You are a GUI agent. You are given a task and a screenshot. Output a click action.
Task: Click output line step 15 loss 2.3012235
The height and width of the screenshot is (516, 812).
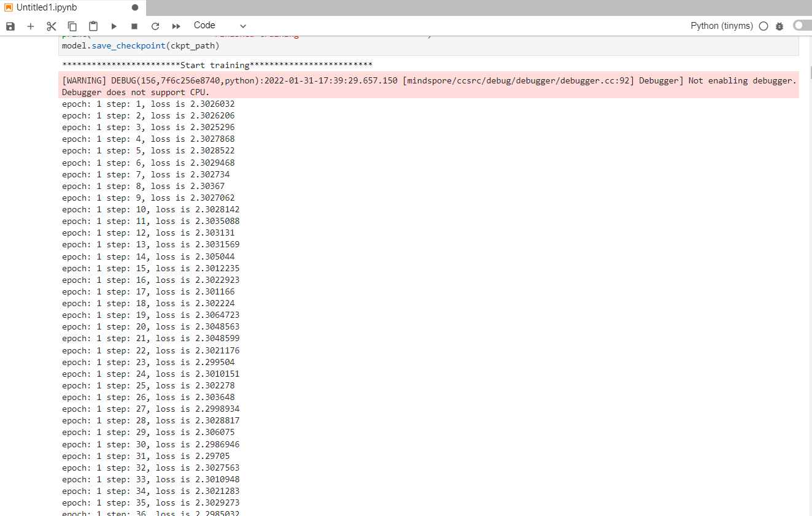click(x=150, y=268)
